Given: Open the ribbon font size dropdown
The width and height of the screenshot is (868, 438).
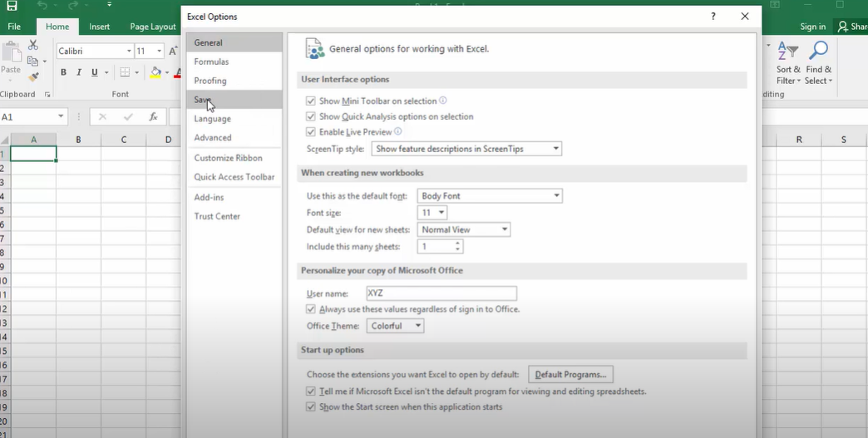Looking at the screenshot, I should (x=160, y=52).
